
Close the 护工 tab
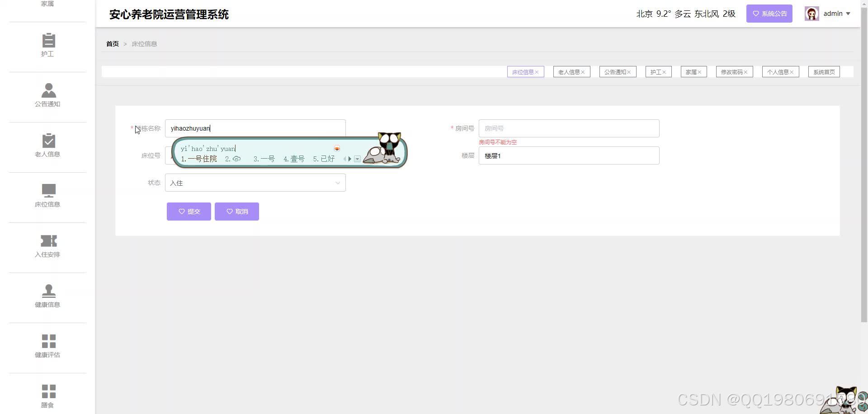(x=664, y=72)
